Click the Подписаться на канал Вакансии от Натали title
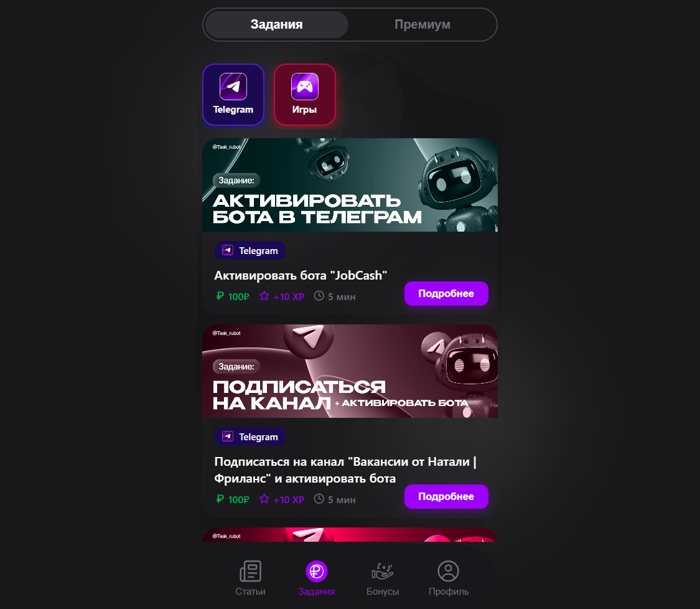Screen dimensions: 700x609 [x=345, y=470]
